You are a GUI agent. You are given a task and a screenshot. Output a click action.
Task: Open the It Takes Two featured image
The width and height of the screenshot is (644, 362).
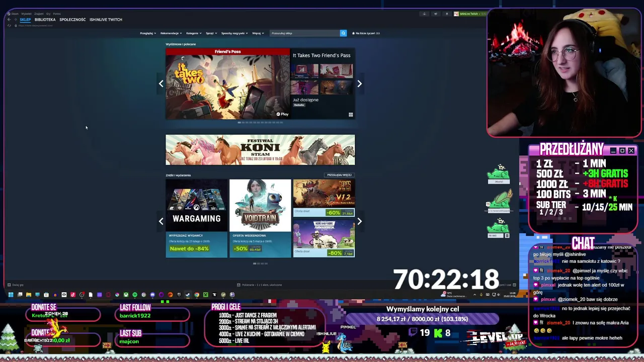pyautogui.click(x=227, y=84)
